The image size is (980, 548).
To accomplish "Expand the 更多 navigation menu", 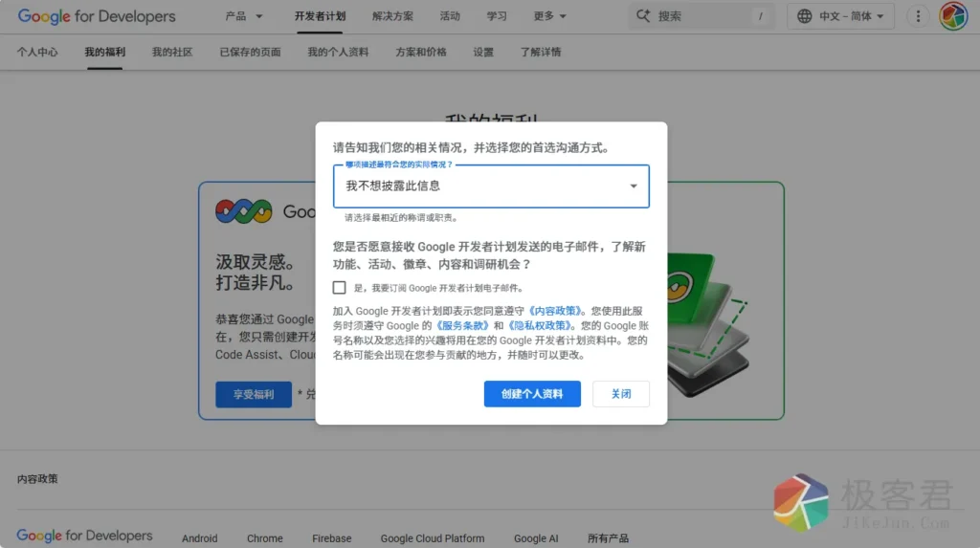I will 549,16.
